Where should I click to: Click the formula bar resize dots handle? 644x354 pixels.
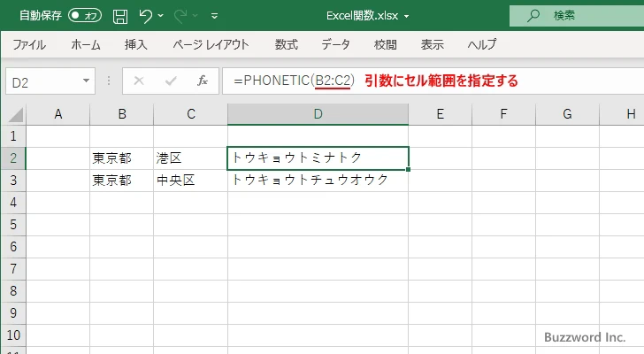pyautogui.click(x=109, y=81)
